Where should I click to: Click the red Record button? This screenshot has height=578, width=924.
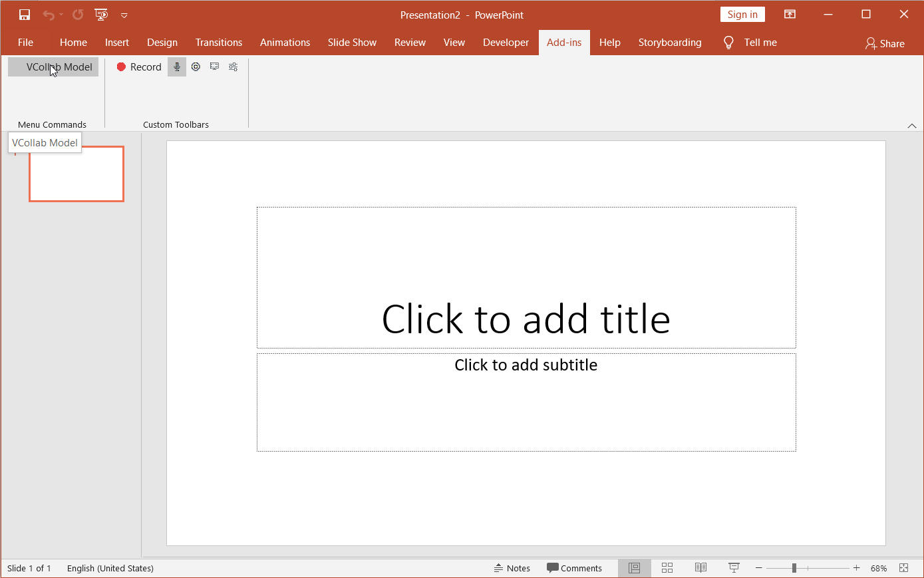pos(139,67)
